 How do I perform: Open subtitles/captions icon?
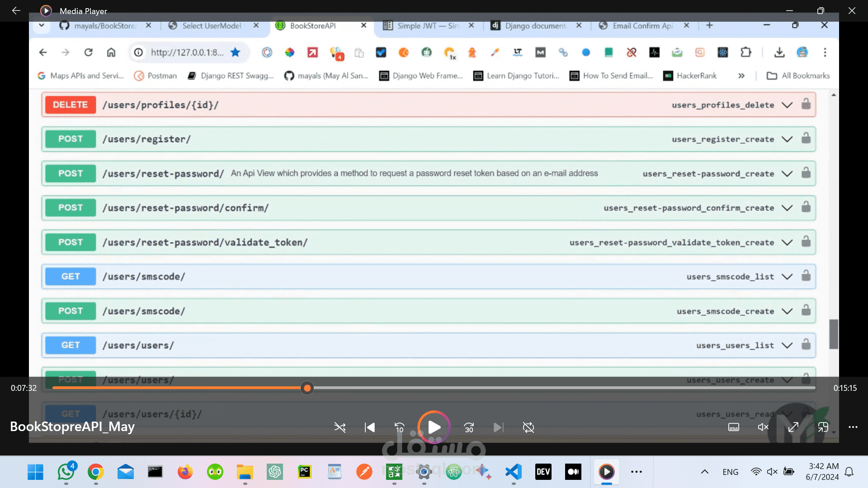tap(734, 427)
